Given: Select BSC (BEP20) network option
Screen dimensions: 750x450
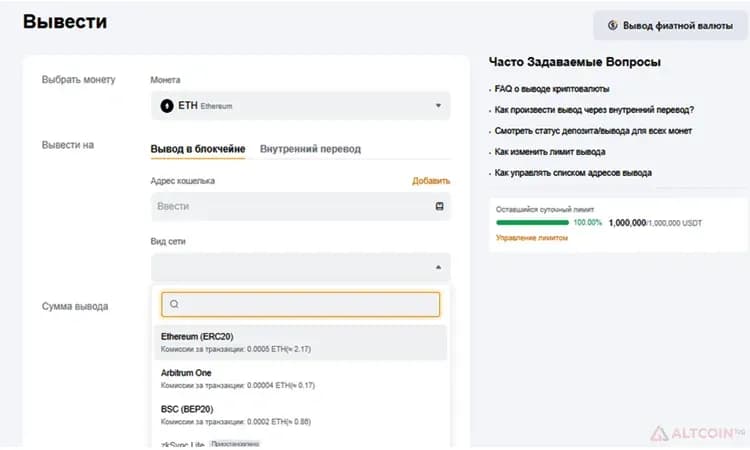Looking at the screenshot, I should (x=300, y=415).
